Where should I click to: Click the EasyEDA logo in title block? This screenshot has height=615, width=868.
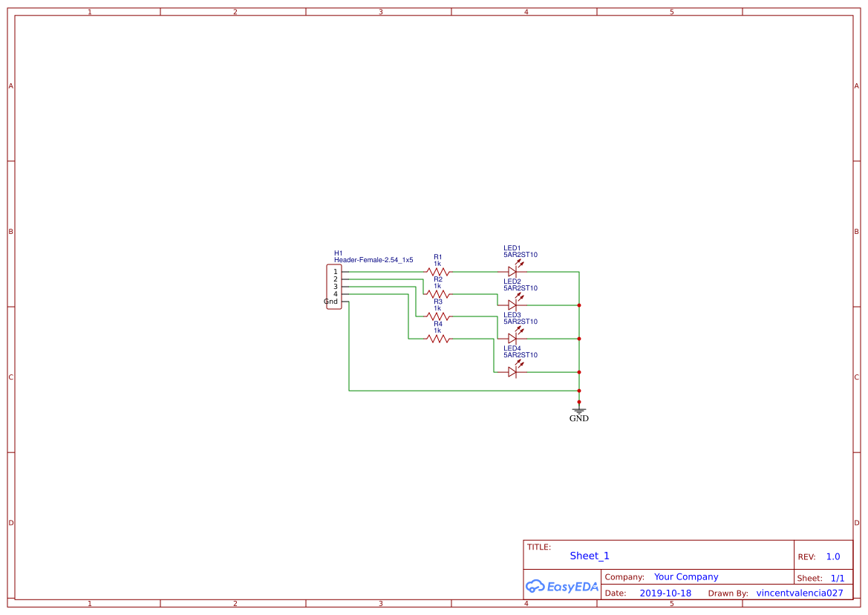562,586
